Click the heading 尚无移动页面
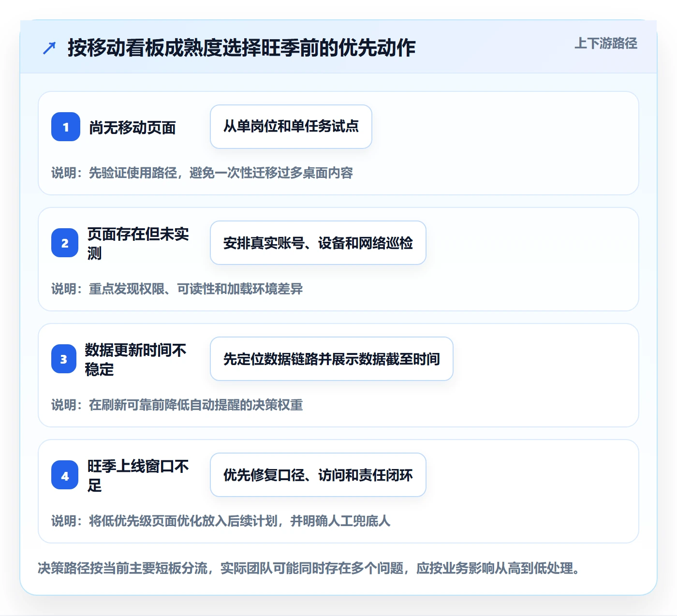The image size is (677, 616). click(x=132, y=128)
